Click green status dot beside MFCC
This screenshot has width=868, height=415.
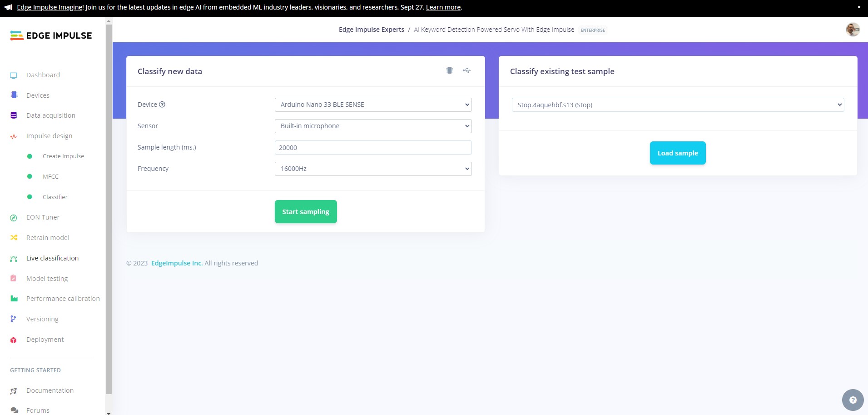(30, 176)
